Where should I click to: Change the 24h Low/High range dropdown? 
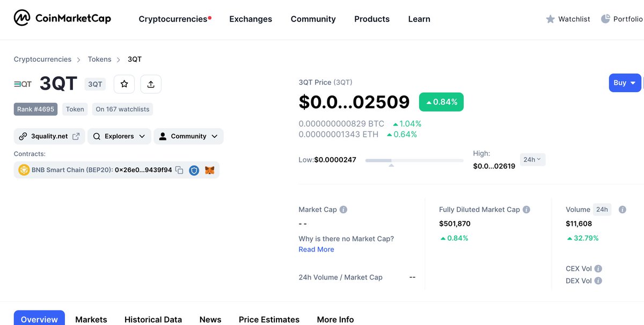click(x=533, y=159)
